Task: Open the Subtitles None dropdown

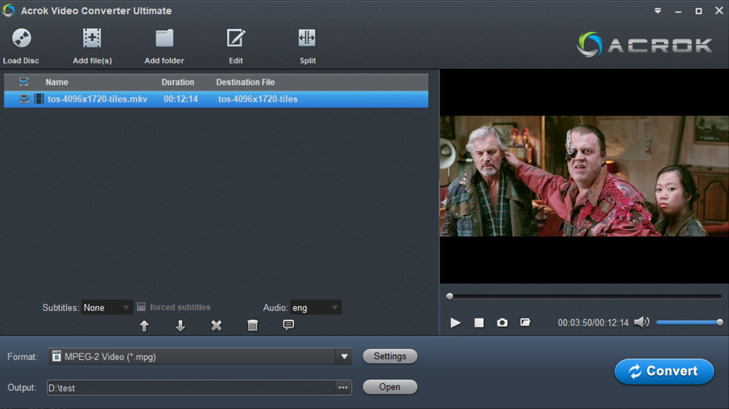Action: [x=107, y=308]
